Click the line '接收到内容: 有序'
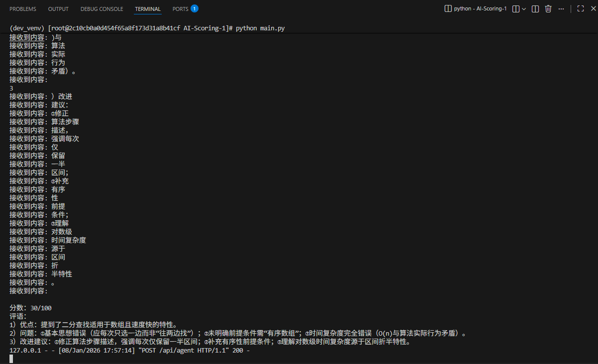 coord(37,189)
